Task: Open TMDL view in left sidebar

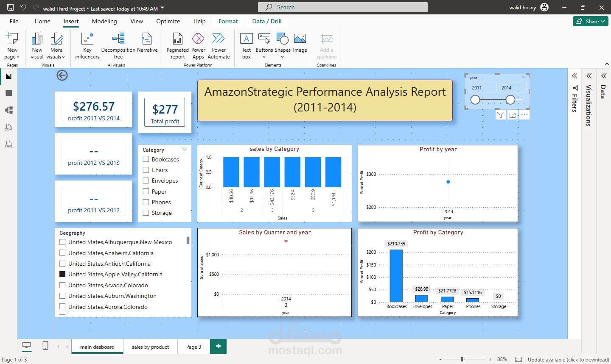Action: tap(9, 144)
